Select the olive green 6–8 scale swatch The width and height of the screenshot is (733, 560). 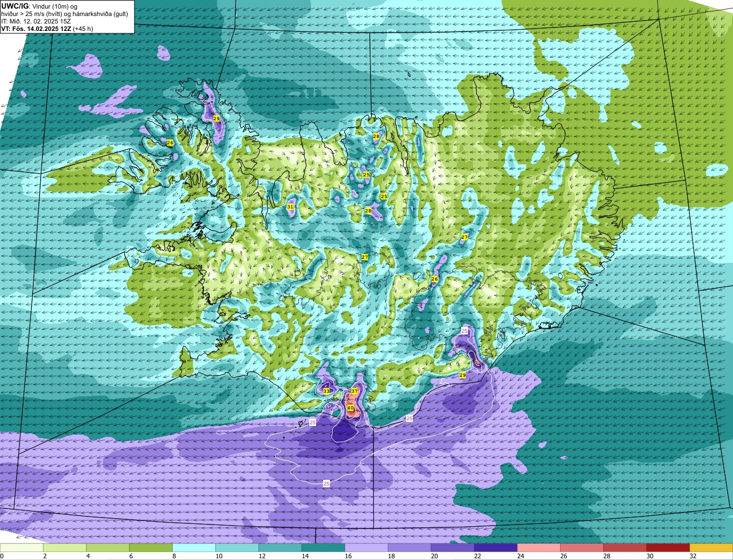pyautogui.click(x=151, y=548)
